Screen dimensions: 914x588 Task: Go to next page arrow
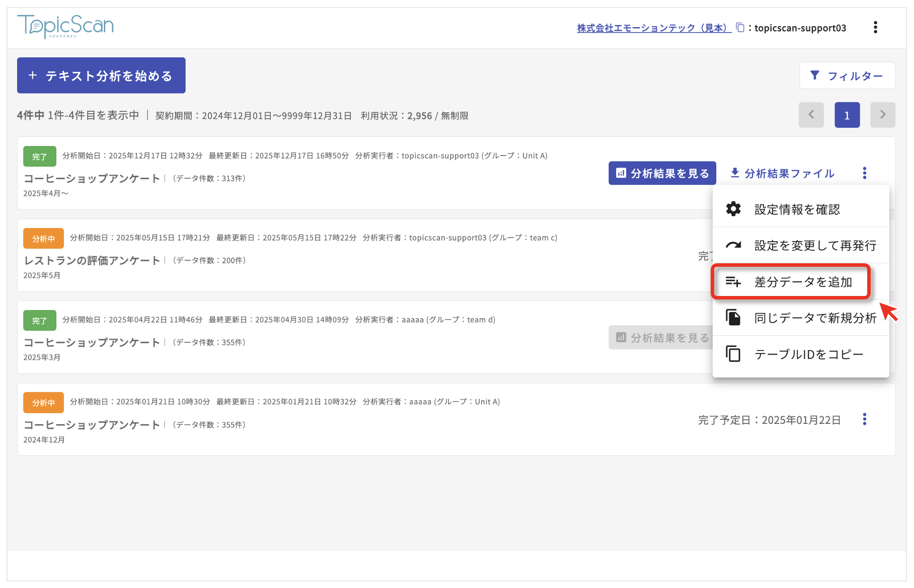(x=882, y=115)
